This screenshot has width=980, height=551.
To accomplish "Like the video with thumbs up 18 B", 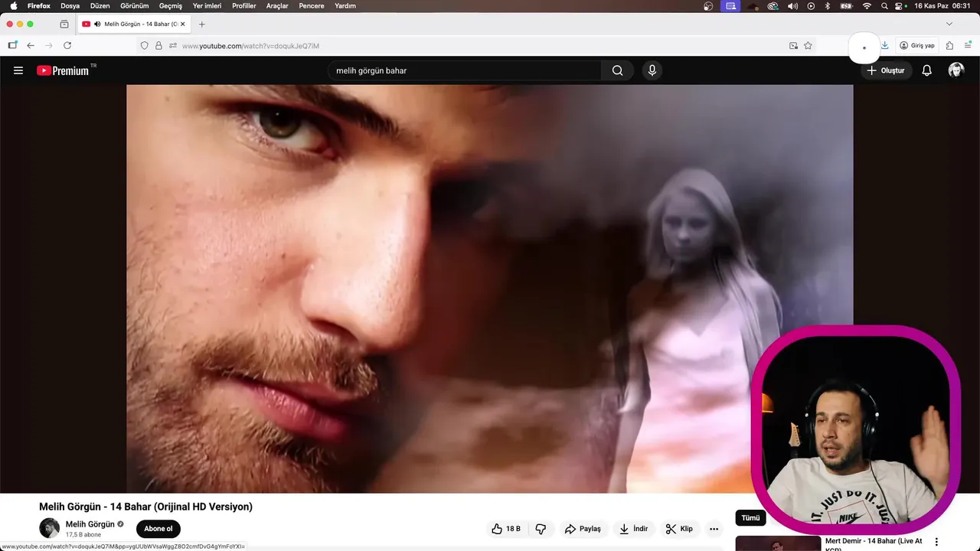I will 506,529.
